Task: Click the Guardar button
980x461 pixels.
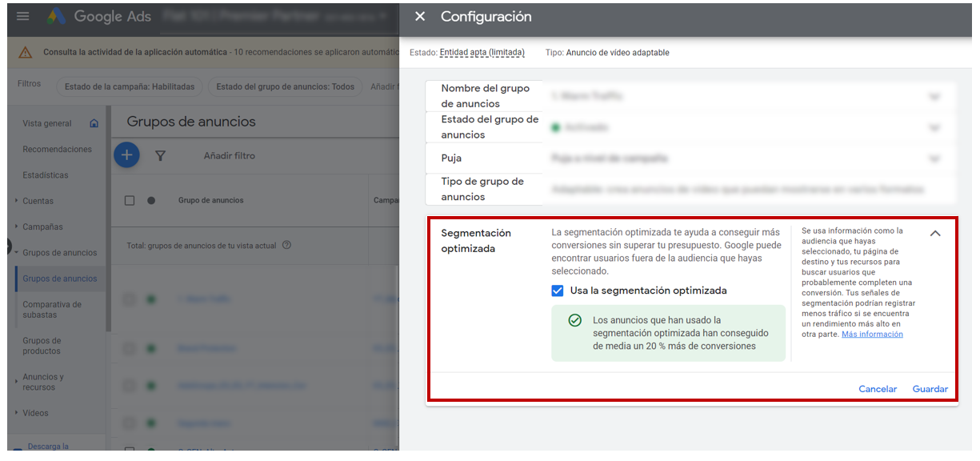Action: 930,389
